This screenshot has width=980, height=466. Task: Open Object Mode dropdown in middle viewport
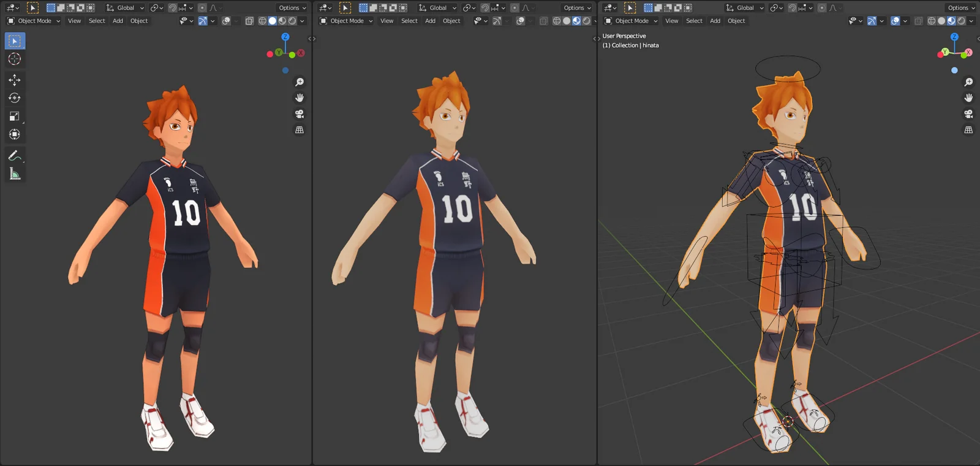click(346, 21)
